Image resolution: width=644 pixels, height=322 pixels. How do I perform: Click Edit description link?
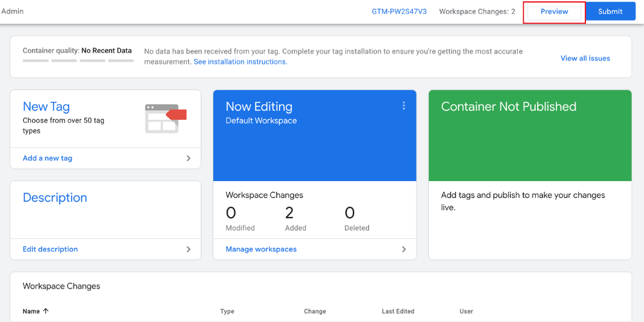point(50,249)
